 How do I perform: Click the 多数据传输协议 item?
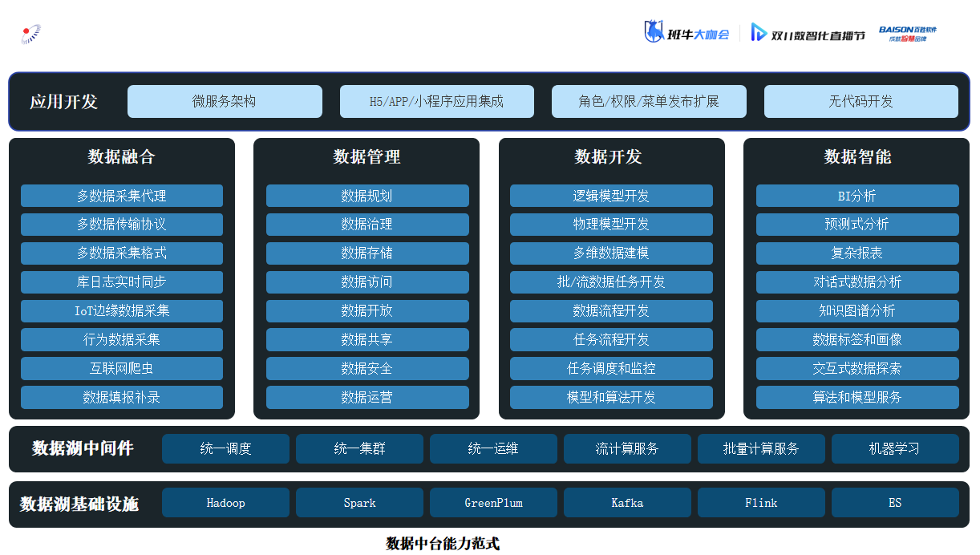point(122,225)
